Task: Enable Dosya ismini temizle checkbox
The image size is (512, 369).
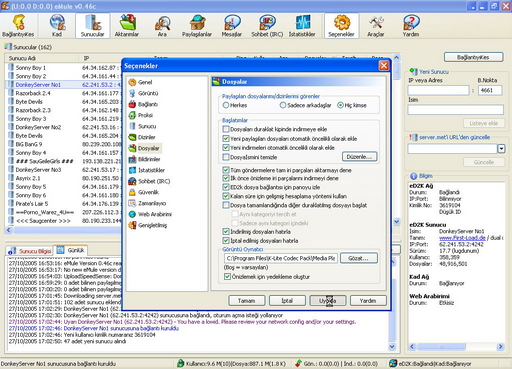Action: [226, 157]
